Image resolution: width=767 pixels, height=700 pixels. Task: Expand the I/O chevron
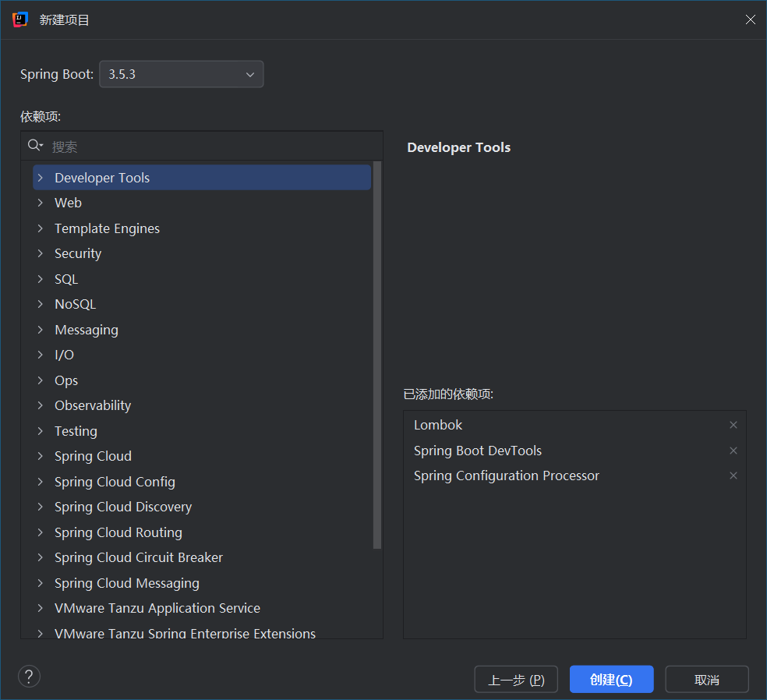(41, 355)
